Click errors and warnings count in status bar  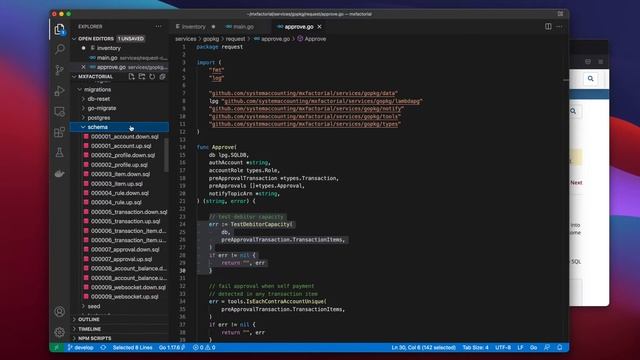tap(204, 347)
